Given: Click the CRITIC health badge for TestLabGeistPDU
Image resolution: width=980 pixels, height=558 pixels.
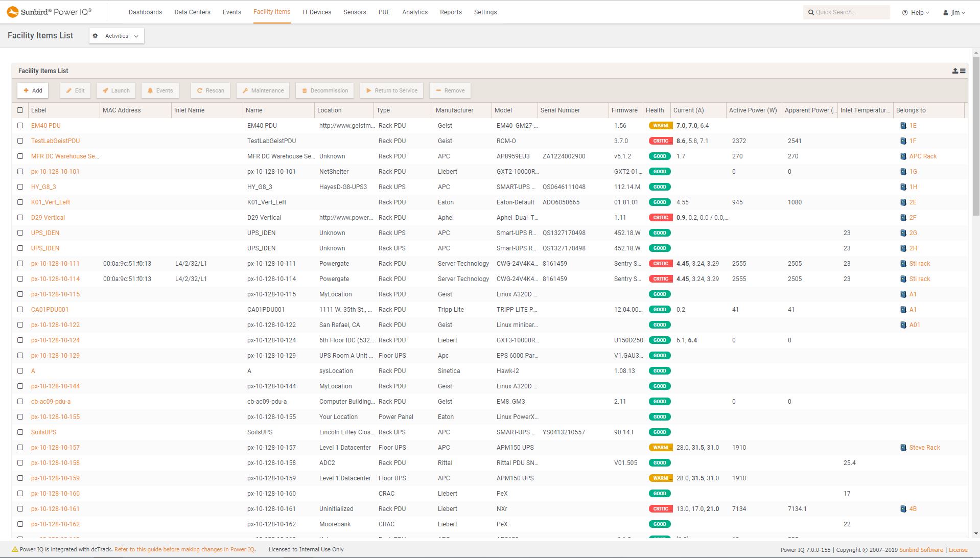Looking at the screenshot, I should tap(660, 141).
